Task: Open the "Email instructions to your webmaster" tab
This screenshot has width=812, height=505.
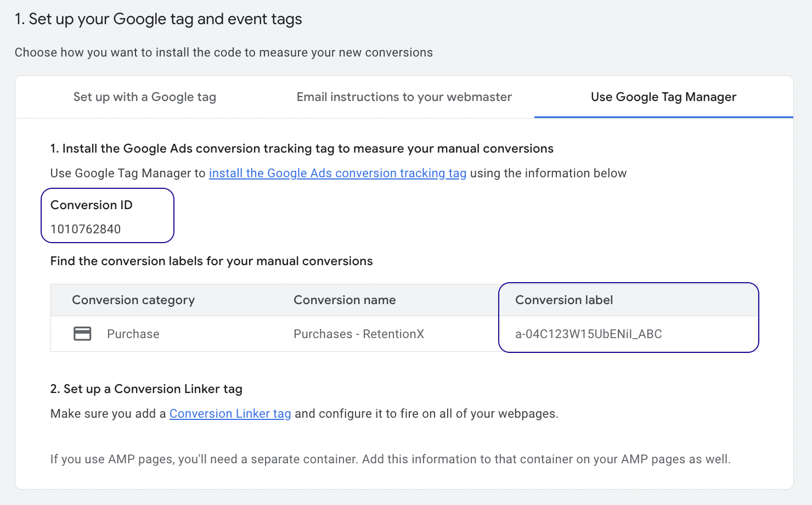Action: (404, 97)
